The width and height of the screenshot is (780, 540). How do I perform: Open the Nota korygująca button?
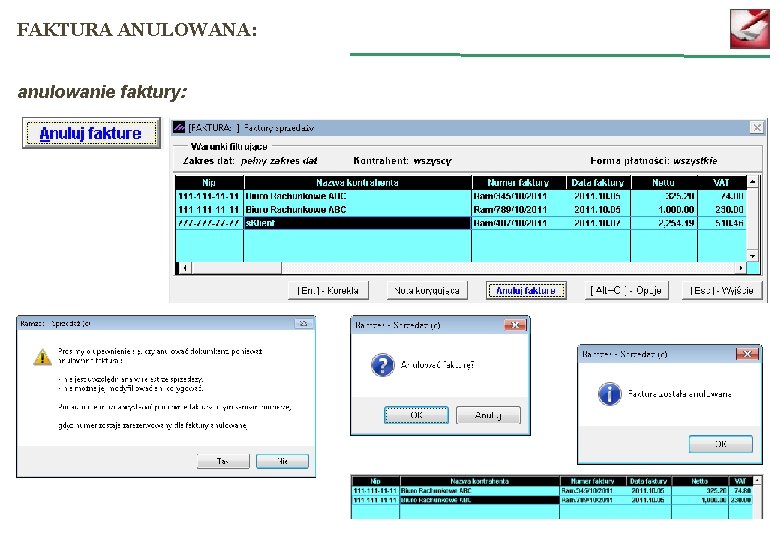pos(427,290)
